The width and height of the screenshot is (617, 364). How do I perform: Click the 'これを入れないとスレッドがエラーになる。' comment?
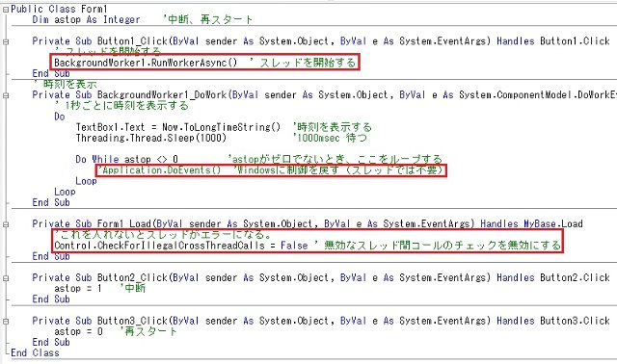(x=163, y=235)
